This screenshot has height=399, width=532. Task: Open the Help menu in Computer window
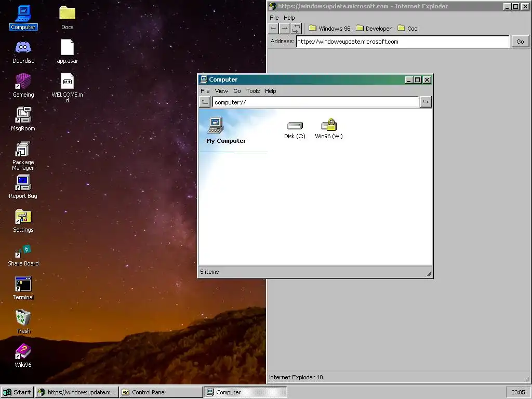click(270, 91)
